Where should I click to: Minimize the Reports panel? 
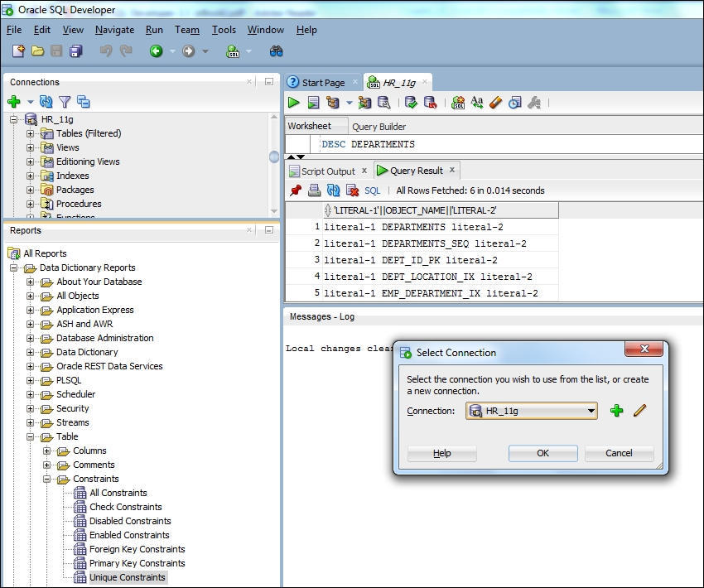point(269,229)
